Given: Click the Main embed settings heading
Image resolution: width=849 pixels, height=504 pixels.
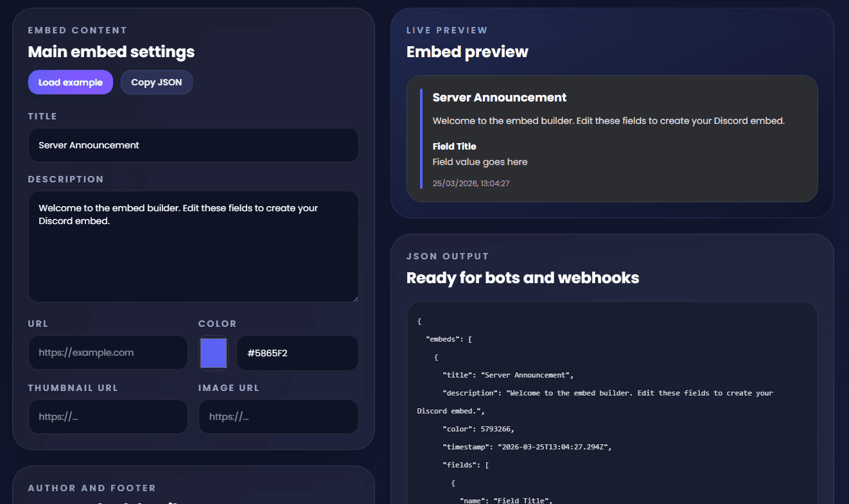Looking at the screenshot, I should [110, 52].
